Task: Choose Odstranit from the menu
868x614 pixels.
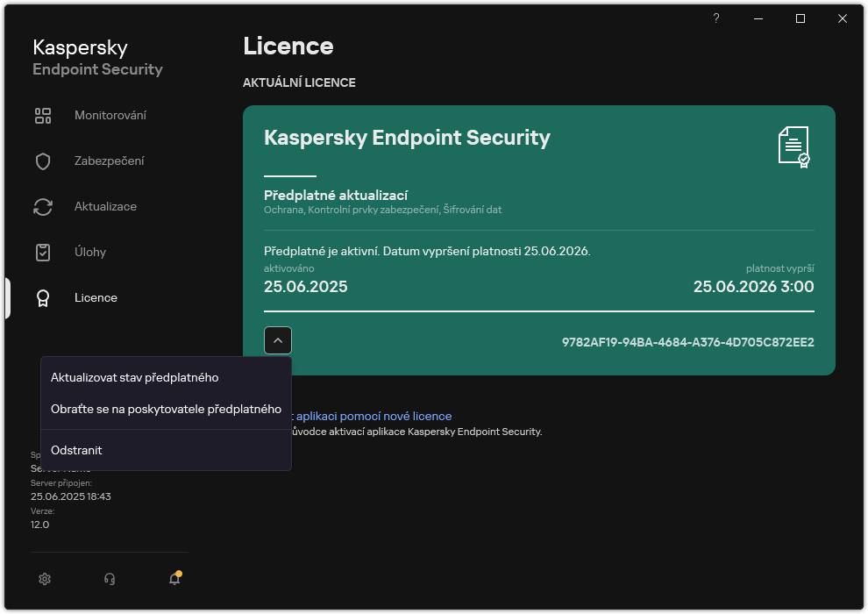Action: coord(76,450)
